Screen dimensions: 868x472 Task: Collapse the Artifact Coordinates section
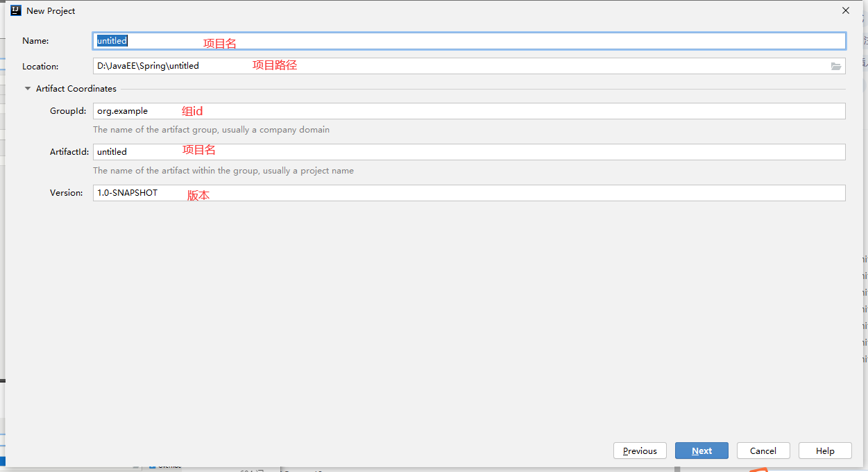coord(28,89)
